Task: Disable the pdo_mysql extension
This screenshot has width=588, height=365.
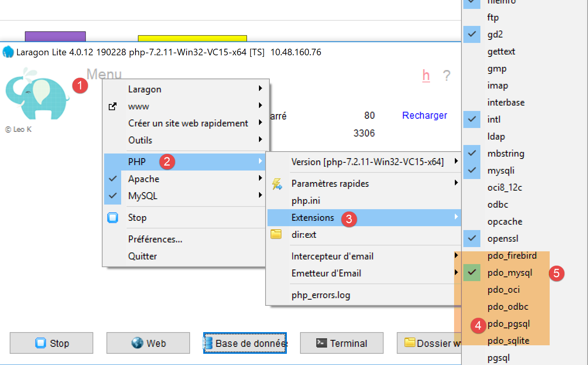Action: [509, 273]
